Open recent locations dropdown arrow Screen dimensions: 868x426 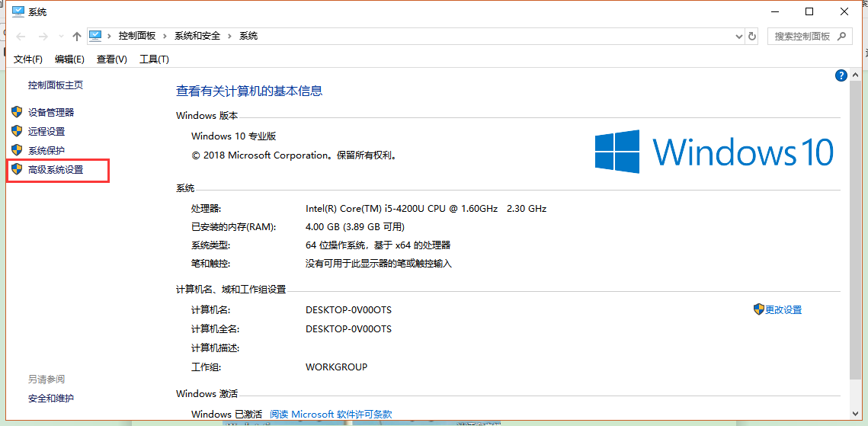point(61,37)
